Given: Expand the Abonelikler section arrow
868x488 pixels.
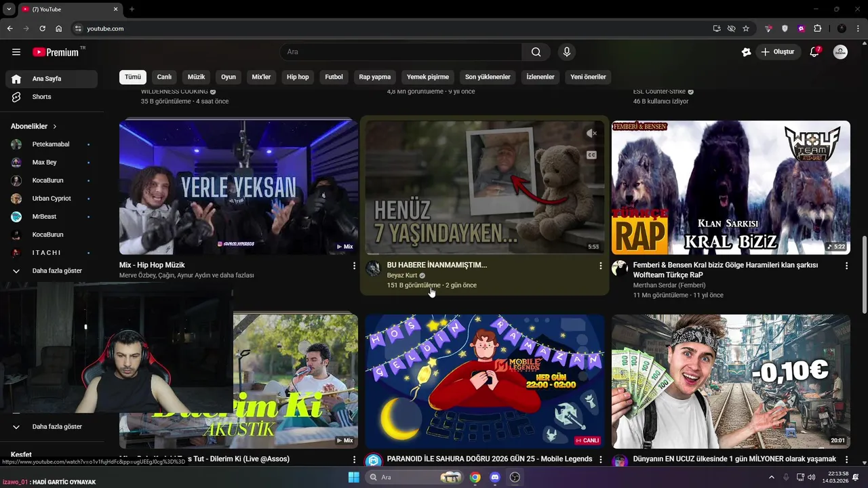Looking at the screenshot, I should [x=55, y=126].
